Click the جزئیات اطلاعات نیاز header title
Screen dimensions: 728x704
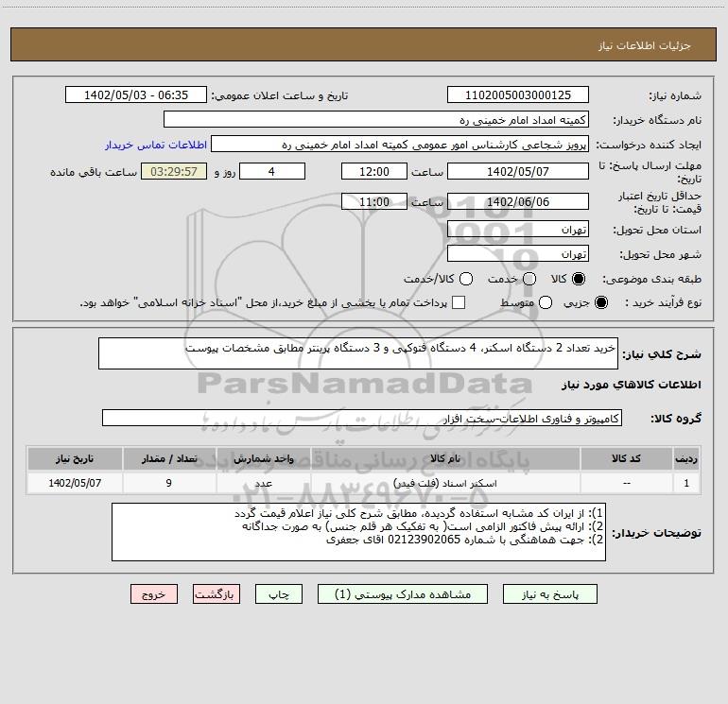[645, 45]
